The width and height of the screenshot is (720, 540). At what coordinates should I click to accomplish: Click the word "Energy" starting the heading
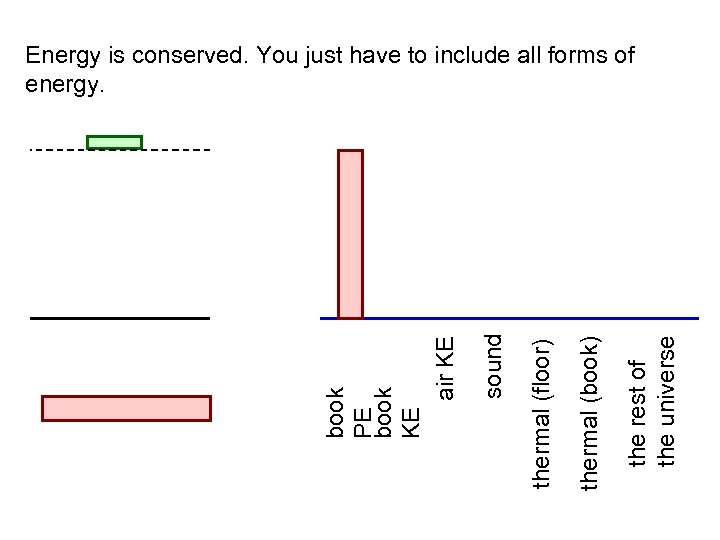[58, 55]
